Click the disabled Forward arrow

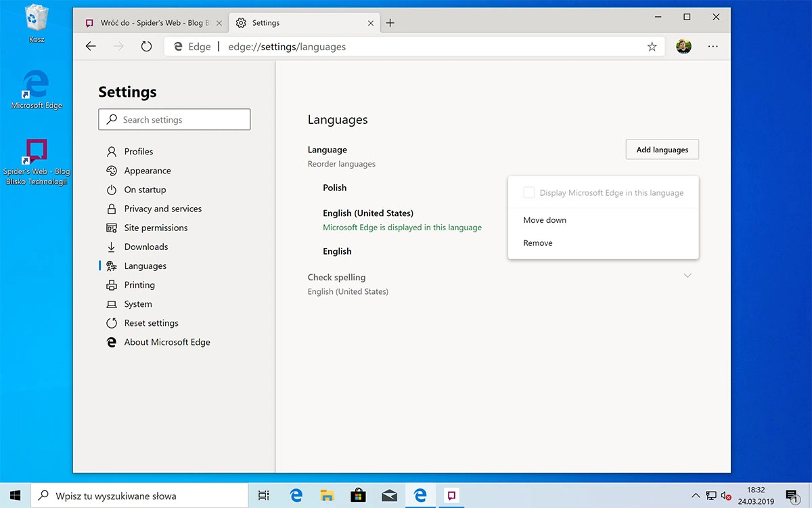coord(118,47)
